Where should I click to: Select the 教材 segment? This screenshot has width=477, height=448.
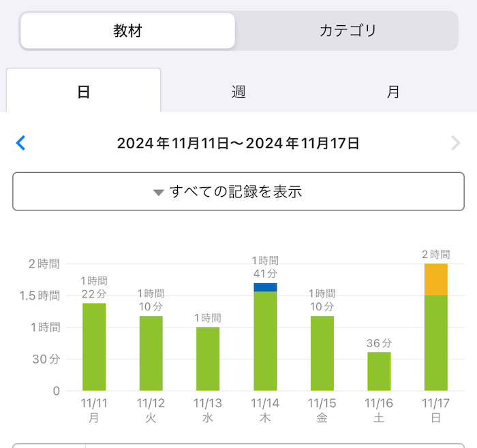pos(127,31)
